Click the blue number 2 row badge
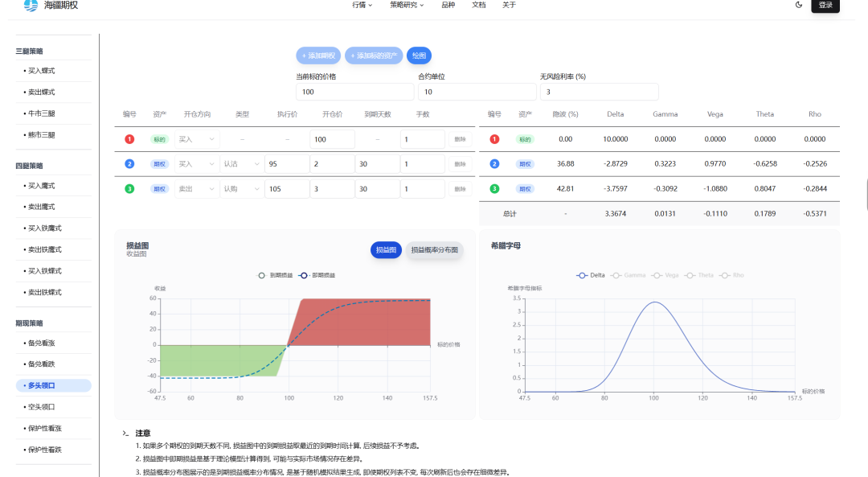 (x=129, y=164)
